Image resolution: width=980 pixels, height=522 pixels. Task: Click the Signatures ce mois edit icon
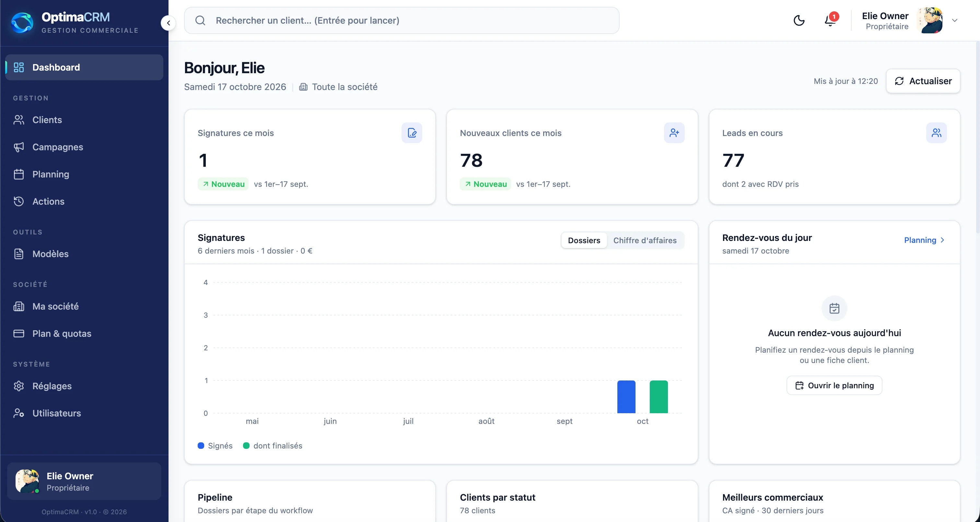tap(412, 133)
